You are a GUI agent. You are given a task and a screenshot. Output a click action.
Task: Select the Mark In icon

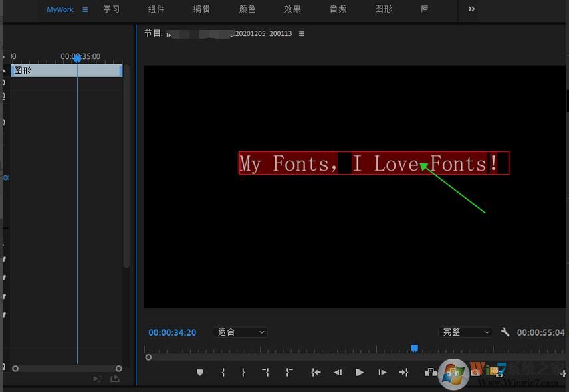(x=223, y=372)
